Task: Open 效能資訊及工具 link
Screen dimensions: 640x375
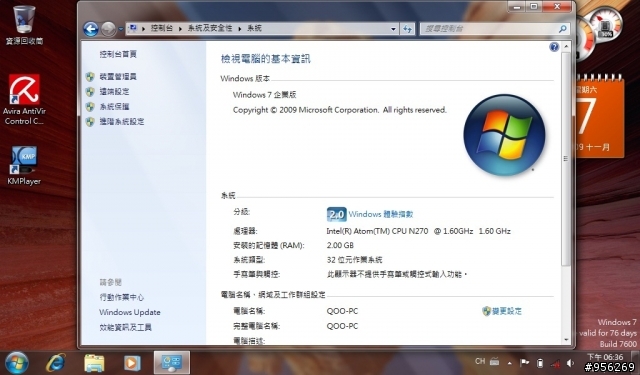Action: [126, 327]
